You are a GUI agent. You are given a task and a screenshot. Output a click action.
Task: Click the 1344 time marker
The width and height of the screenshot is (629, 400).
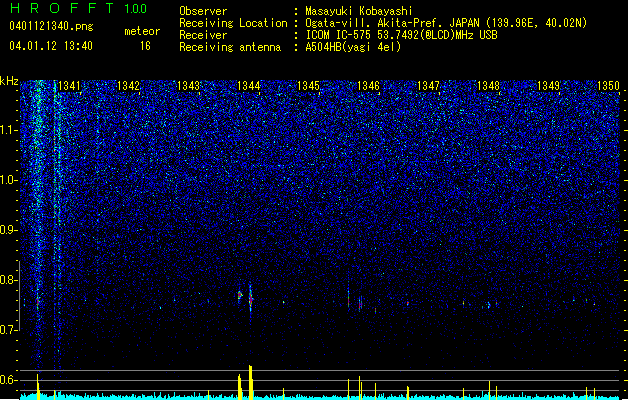[249, 86]
